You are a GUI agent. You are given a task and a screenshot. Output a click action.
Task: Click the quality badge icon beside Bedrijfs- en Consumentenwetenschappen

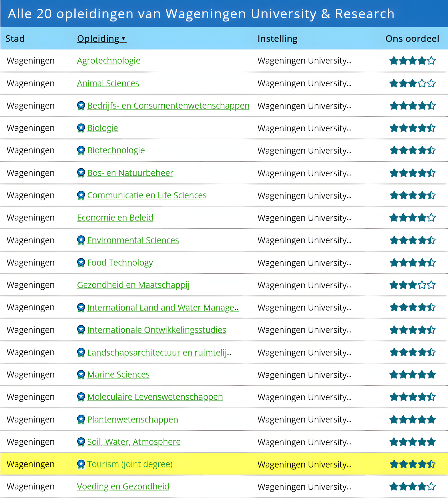point(81,106)
